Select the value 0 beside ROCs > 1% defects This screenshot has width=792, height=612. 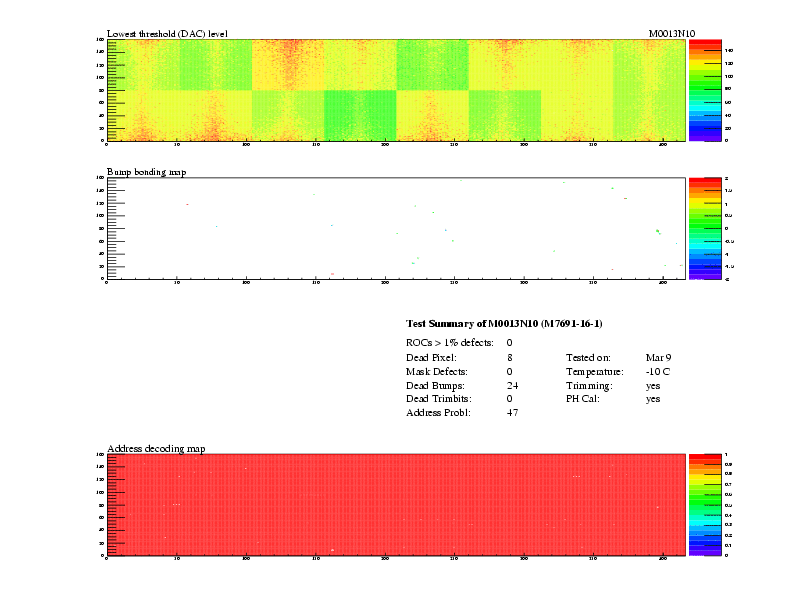pyautogui.click(x=509, y=343)
